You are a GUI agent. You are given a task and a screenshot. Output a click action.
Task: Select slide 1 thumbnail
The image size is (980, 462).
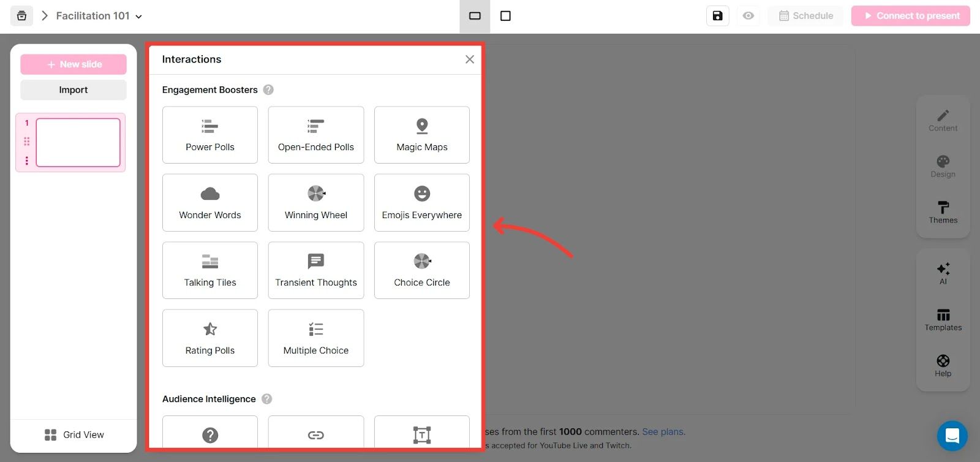(x=78, y=142)
